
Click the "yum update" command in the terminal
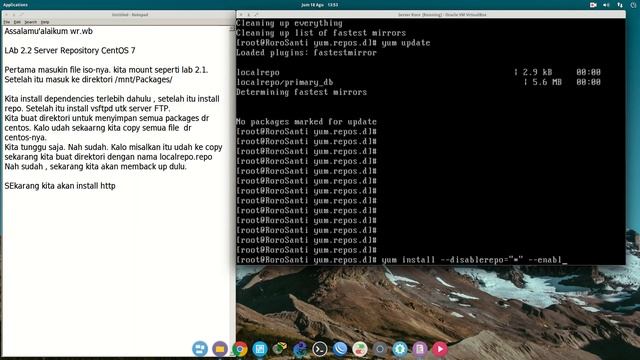pyautogui.click(x=406, y=43)
